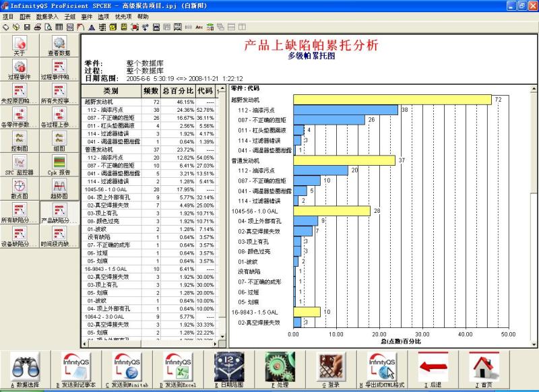The image size is (539, 392).
Task: Click the print icon in toolbar
Action: 38,27
